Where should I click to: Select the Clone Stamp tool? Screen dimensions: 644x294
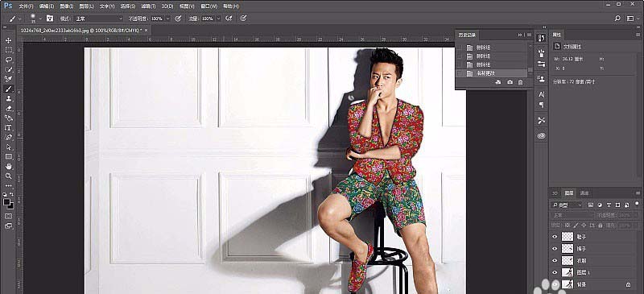[x=9, y=99]
